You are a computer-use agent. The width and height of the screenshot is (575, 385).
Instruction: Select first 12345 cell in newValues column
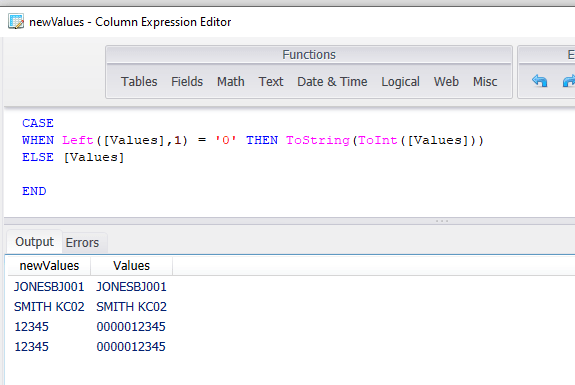[x=31, y=326]
